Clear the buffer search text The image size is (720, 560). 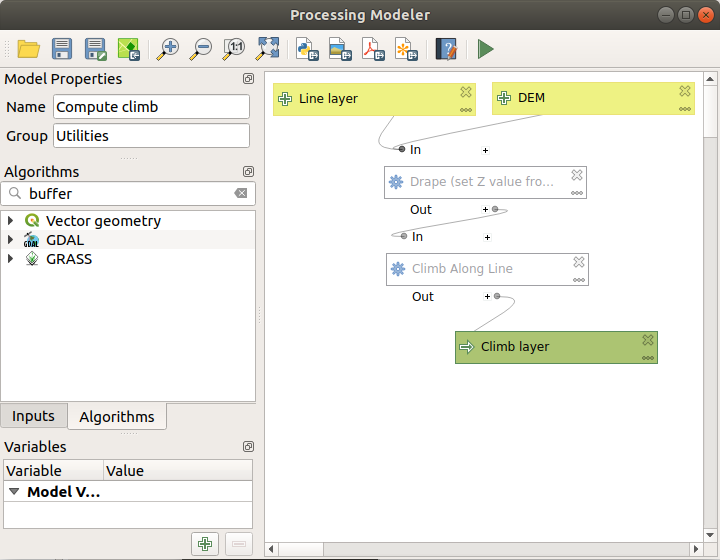240,194
